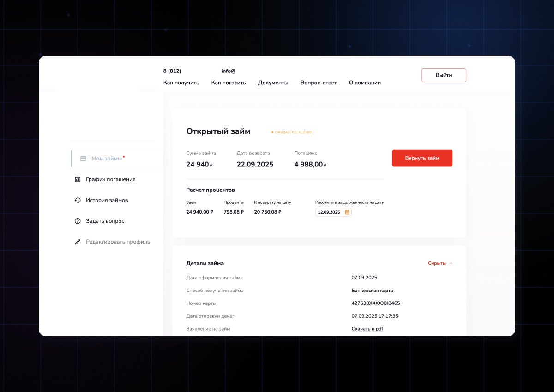Screen dimensions: 554x392
Task: Click the question mark icon beside Задать вопрос
Action: click(78, 221)
